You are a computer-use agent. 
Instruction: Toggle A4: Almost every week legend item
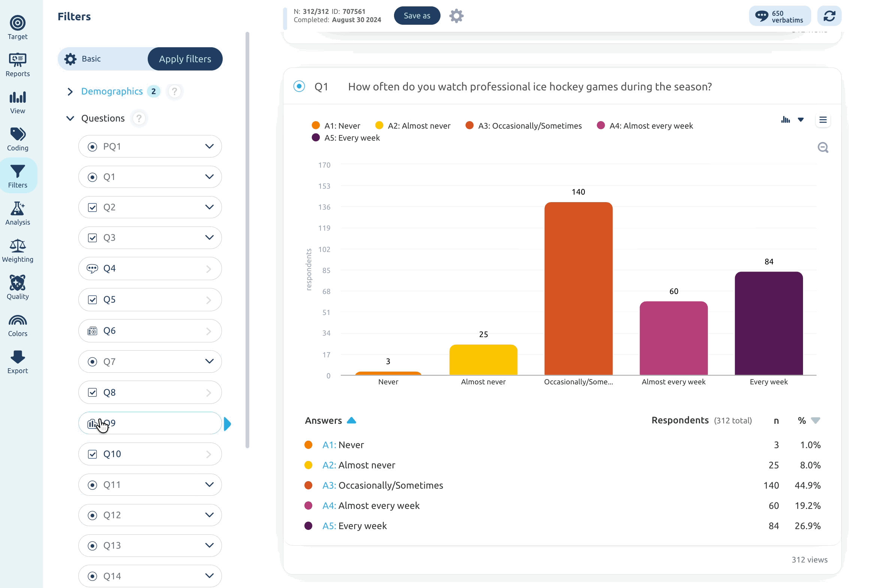click(645, 126)
